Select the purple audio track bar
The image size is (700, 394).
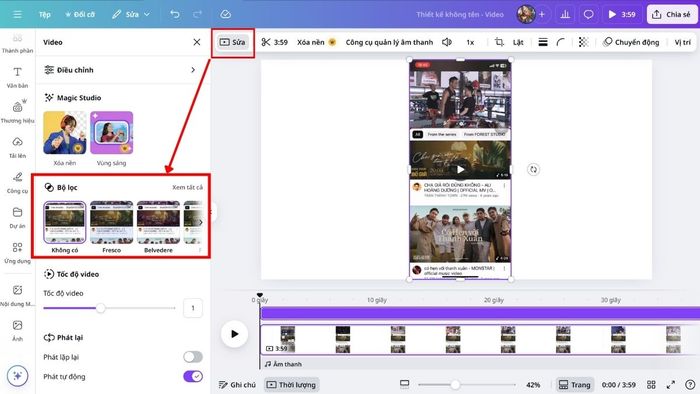pyautogui.click(x=480, y=313)
